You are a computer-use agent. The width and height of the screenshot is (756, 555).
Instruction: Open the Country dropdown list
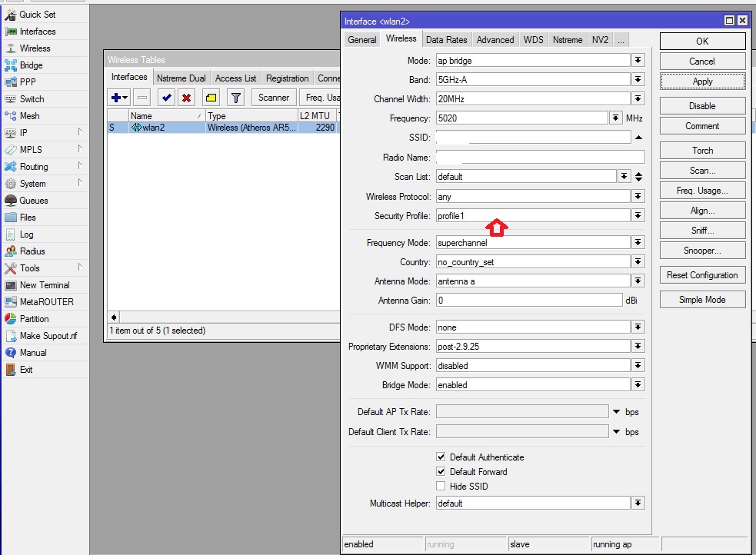[638, 262]
